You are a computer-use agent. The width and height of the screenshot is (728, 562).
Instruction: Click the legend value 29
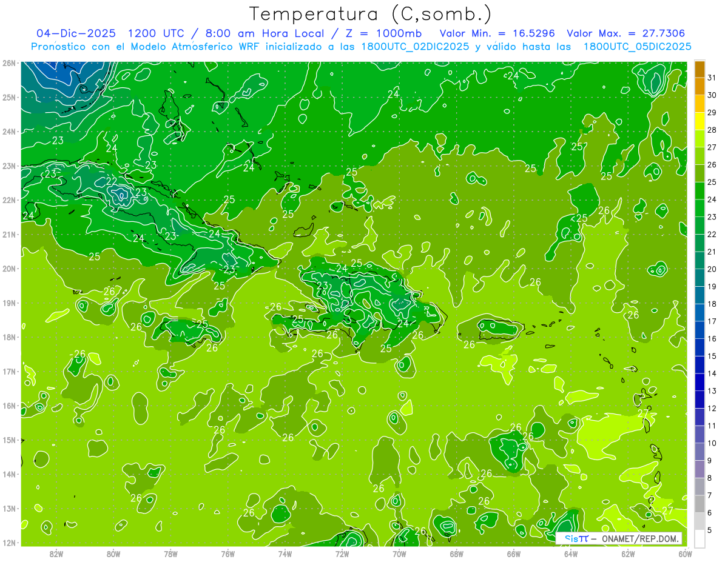tap(712, 113)
